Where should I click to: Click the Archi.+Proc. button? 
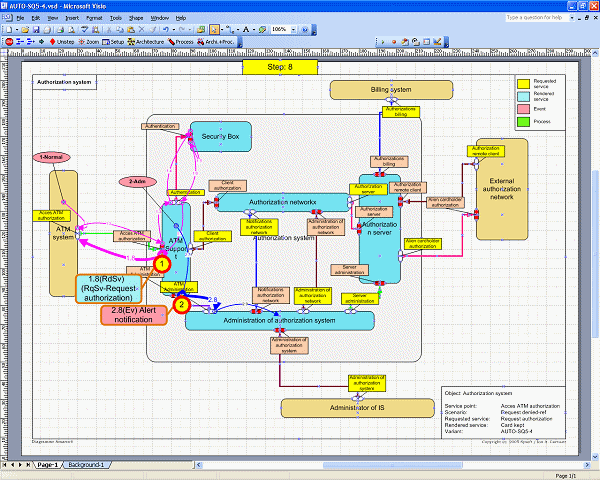point(215,42)
